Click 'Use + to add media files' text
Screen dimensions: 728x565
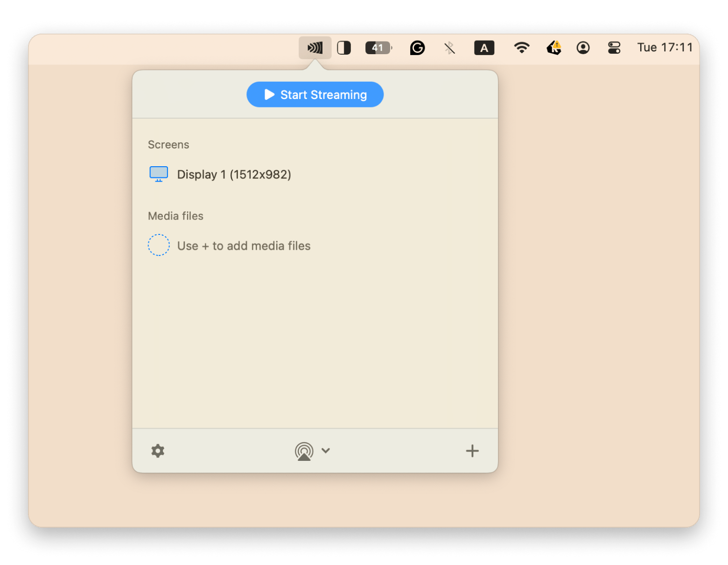(x=244, y=246)
